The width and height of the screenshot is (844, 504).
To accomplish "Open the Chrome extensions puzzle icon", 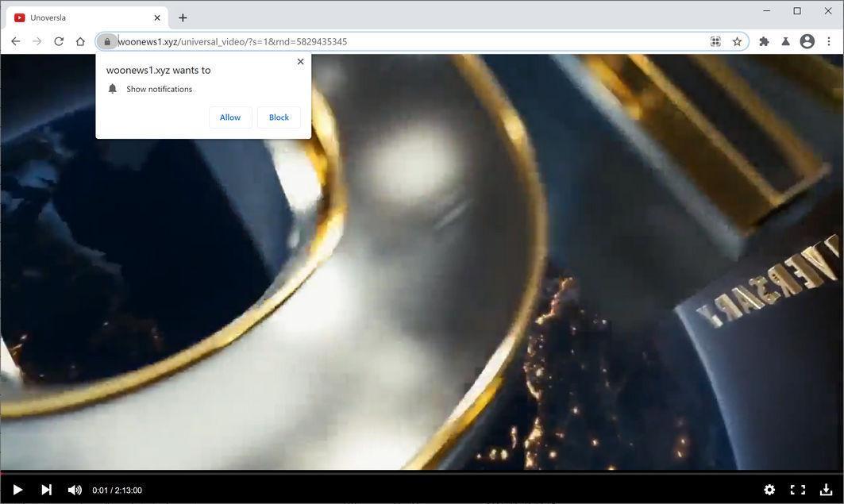I will coord(763,41).
